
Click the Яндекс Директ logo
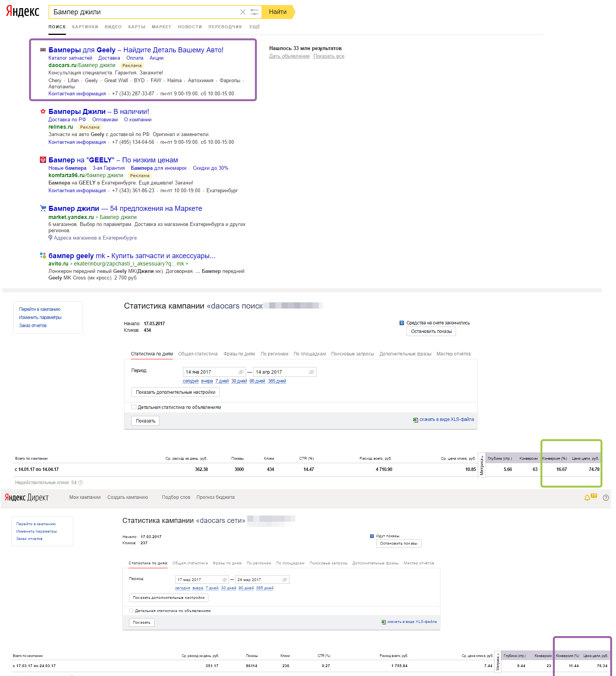(27, 497)
